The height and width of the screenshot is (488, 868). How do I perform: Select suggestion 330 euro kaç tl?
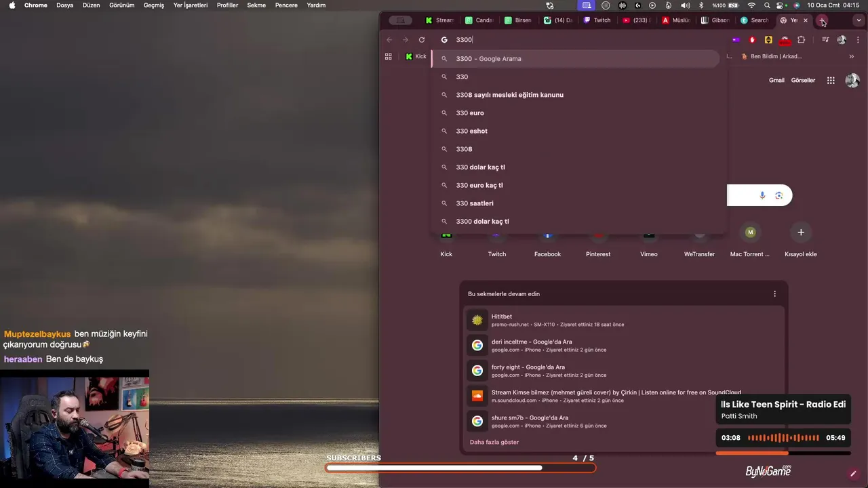576,185
